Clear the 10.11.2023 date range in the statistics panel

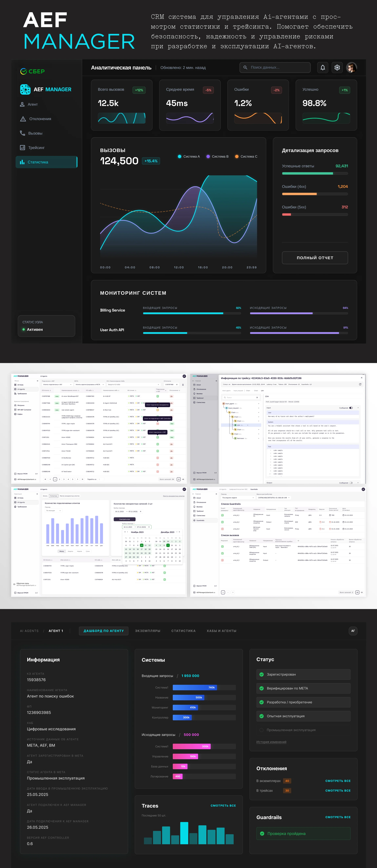coord(140,511)
